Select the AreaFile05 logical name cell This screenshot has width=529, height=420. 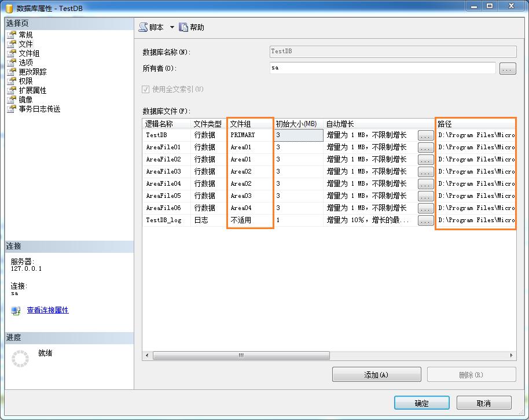tap(167, 196)
